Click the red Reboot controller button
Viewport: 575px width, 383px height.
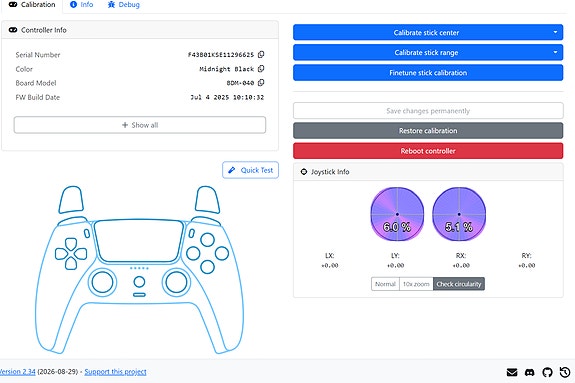[428, 151]
